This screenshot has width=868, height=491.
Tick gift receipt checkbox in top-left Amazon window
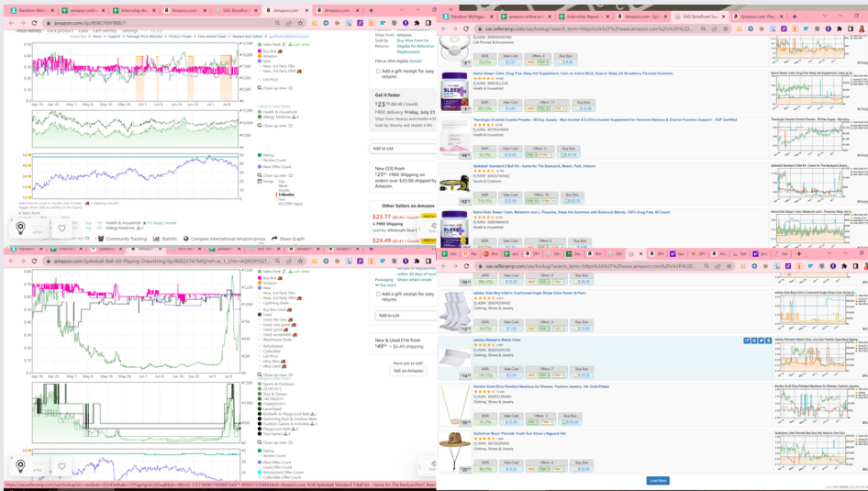[378, 72]
